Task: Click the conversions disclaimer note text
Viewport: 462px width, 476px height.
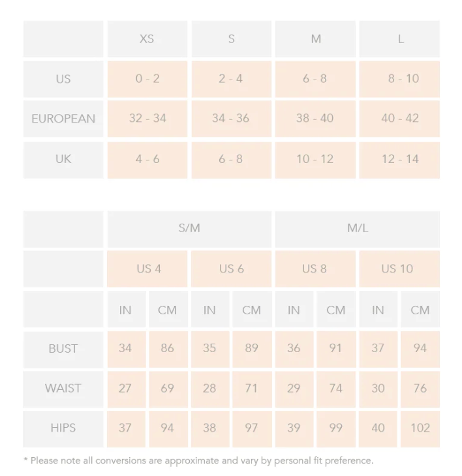Action: [198, 461]
